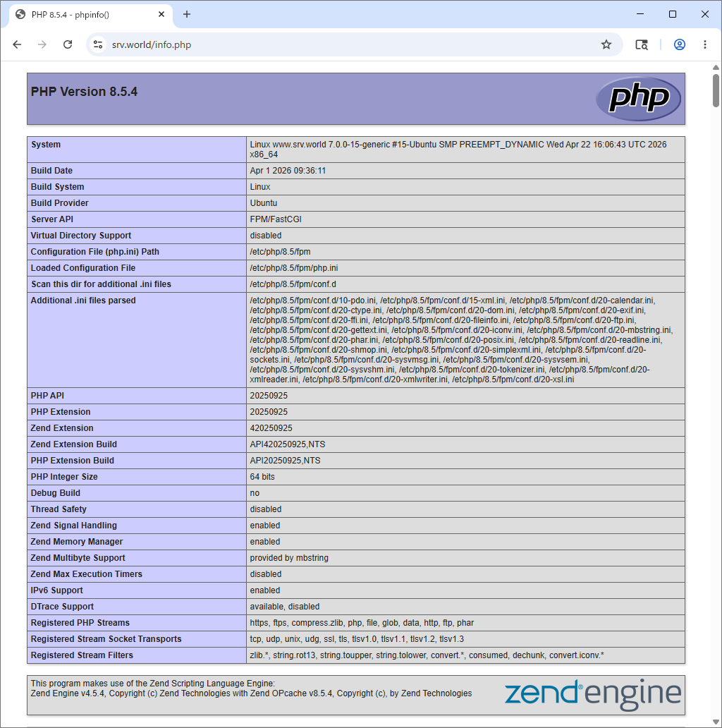This screenshot has width=722, height=728.
Task: Click the DTrace value available, disabled
Action: coord(284,607)
